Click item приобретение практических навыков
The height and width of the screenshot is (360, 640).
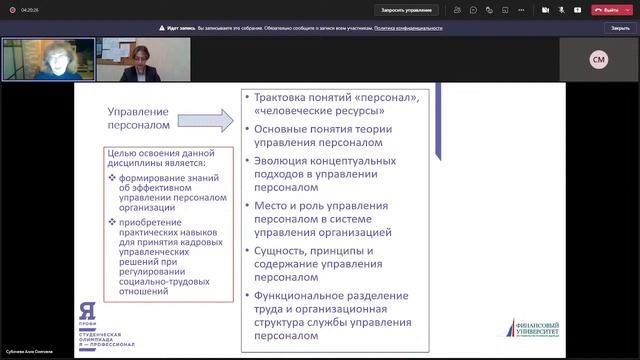coord(171,257)
